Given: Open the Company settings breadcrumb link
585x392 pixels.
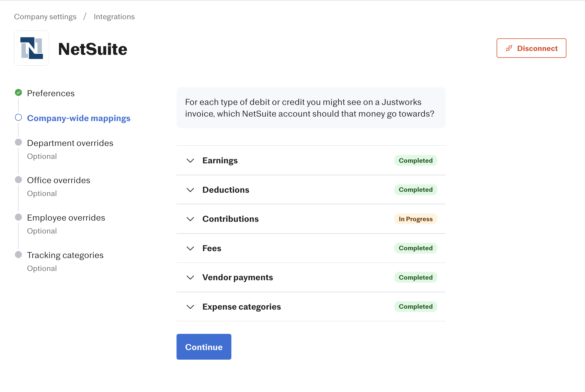Looking at the screenshot, I should point(45,17).
